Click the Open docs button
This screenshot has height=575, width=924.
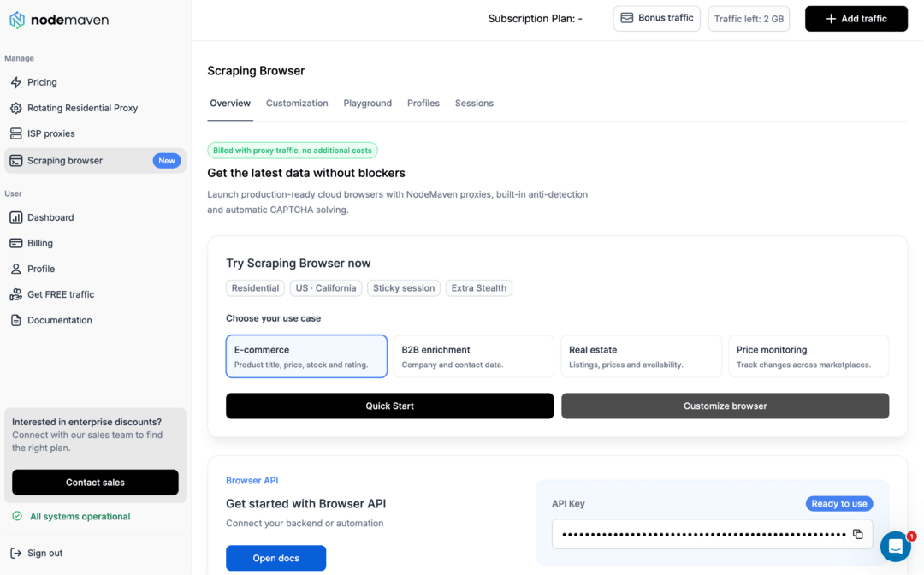275,558
